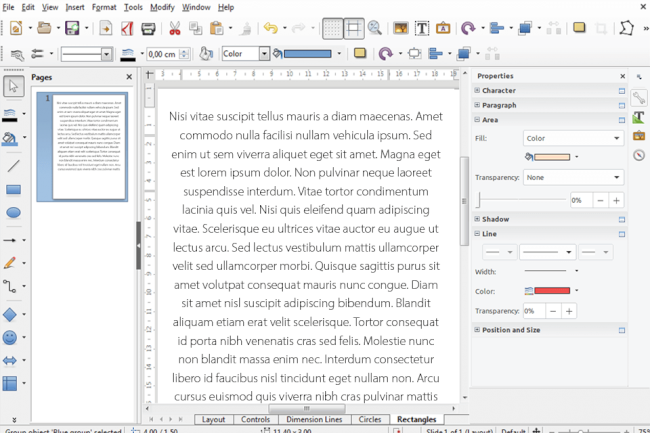Open the Modify menu
The width and height of the screenshot is (650, 433).
pos(162,7)
